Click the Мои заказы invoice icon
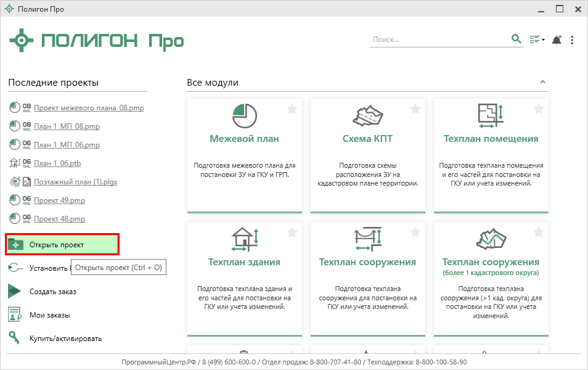 pos(15,314)
